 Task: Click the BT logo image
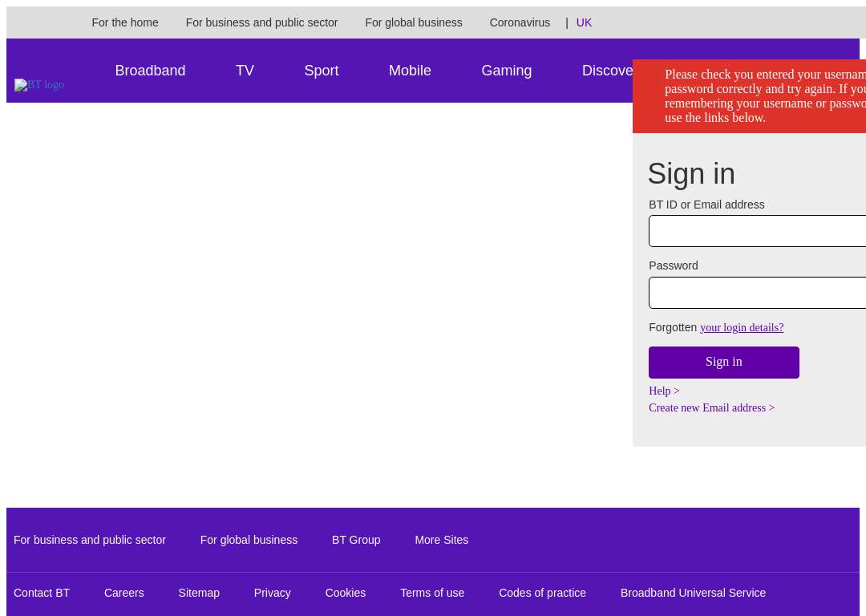point(38,84)
